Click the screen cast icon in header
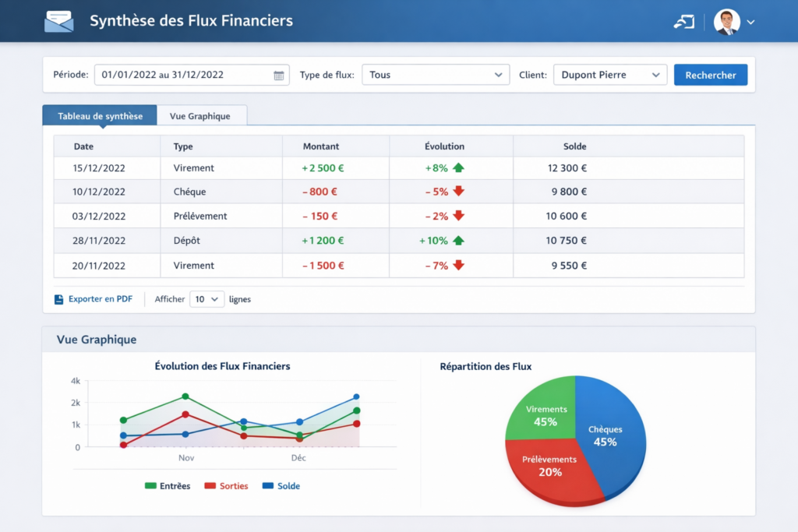The image size is (798, 532). click(x=683, y=22)
